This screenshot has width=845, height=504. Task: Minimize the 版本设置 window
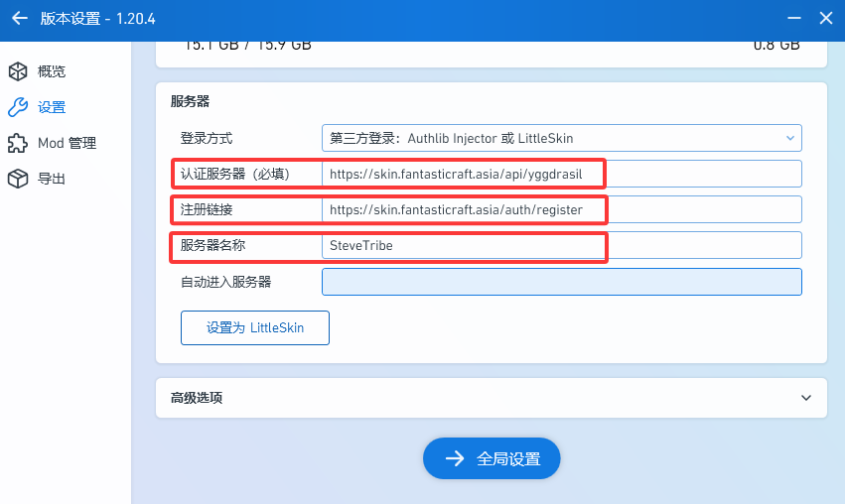tap(791, 19)
